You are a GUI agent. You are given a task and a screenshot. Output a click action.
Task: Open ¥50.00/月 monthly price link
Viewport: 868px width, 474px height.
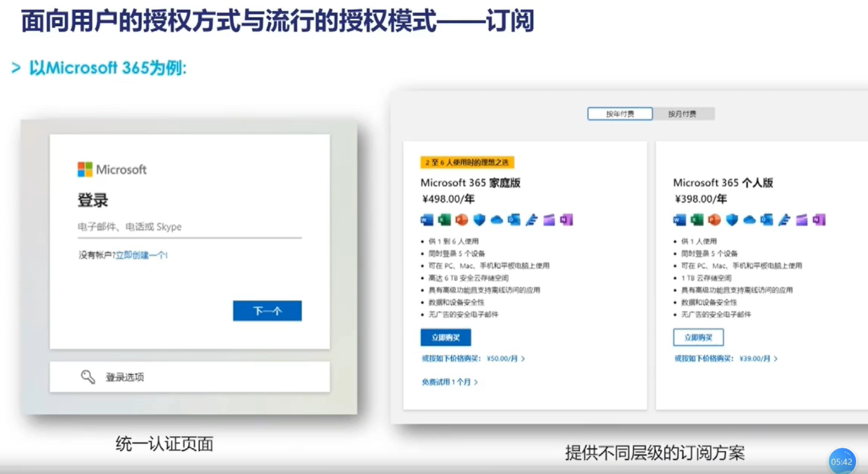click(506, 358)
